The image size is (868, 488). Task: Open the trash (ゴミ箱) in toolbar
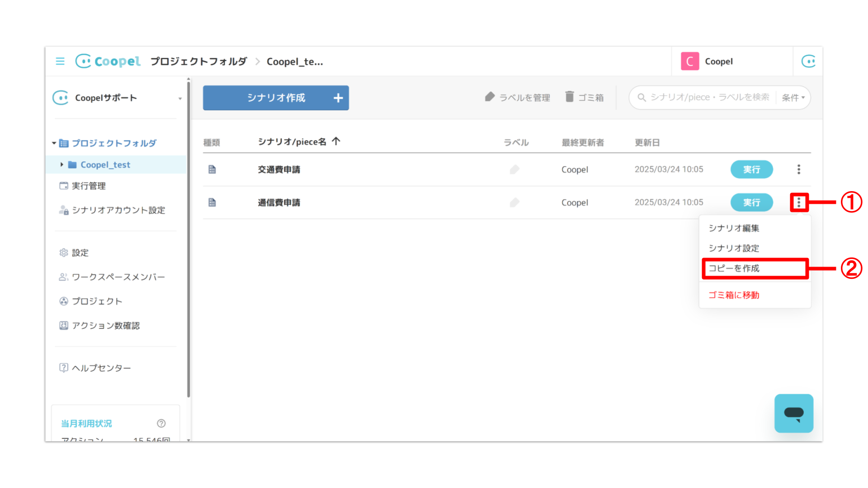click(584, 97)
